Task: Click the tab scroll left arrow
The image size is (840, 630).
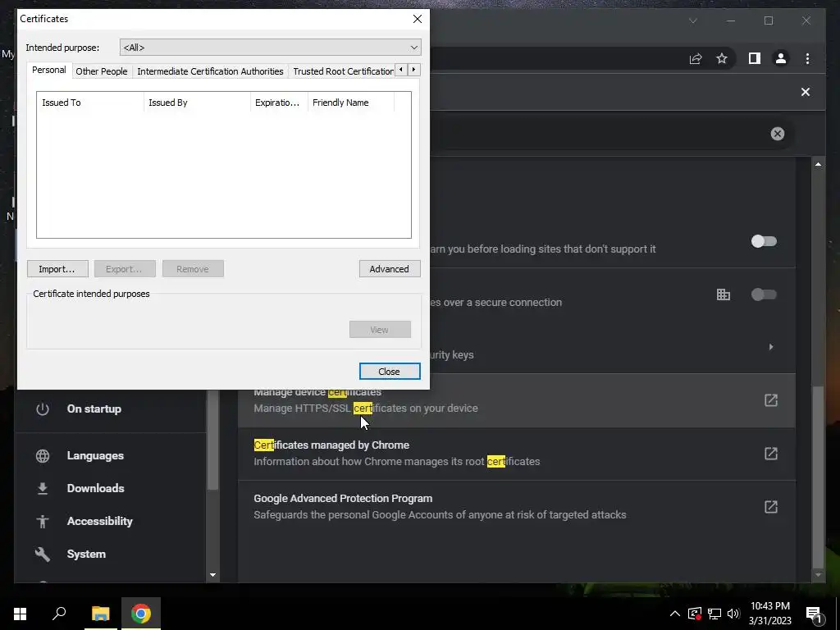Action: point(400,70)
